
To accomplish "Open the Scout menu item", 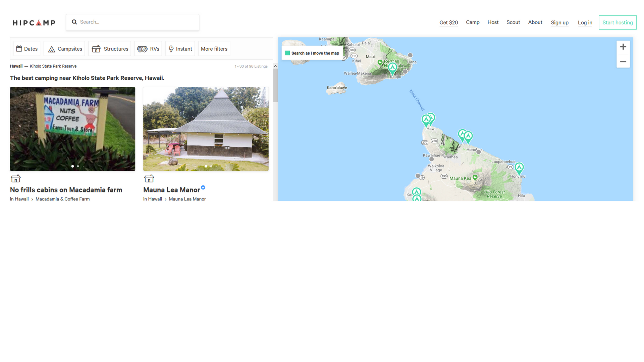I will click(513, 22).
